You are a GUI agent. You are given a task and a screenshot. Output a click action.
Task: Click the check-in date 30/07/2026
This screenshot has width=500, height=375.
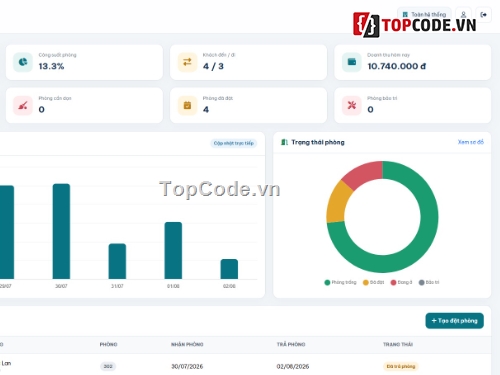point(187,366)
